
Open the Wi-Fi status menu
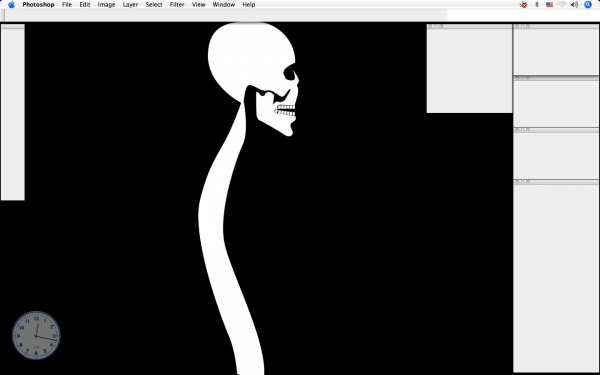562,5
